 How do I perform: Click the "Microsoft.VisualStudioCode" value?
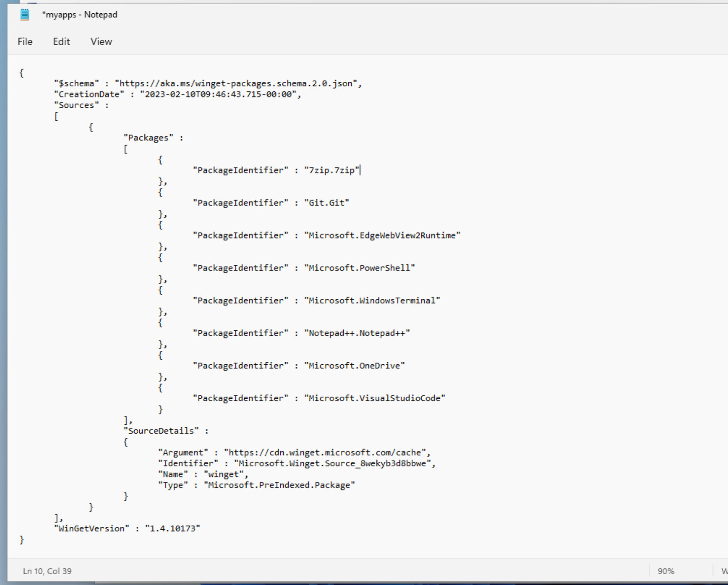pos(375,398)
